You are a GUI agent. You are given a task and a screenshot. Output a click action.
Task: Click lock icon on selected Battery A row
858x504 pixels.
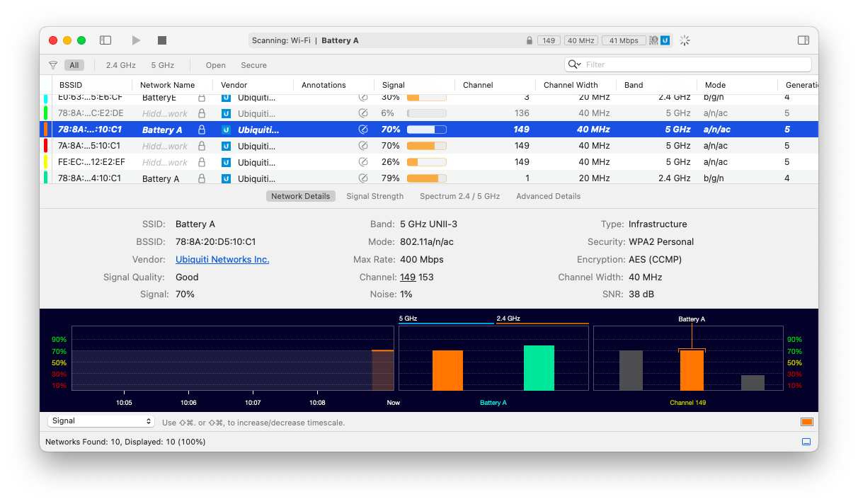tap(202, 130)
